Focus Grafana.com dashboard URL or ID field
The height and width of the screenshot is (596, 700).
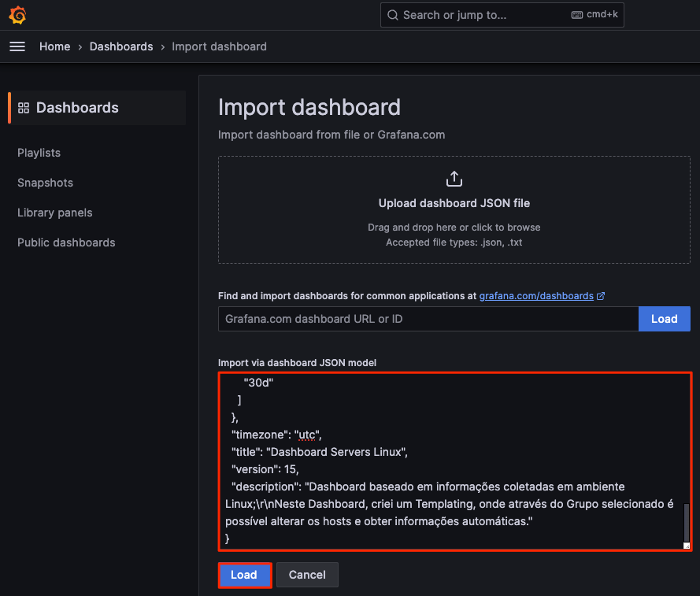point(428,319)
